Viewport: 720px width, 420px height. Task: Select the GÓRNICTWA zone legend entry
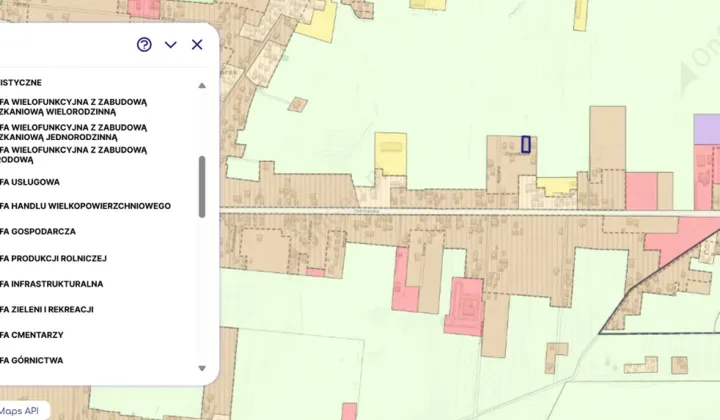tap(32, 360)
